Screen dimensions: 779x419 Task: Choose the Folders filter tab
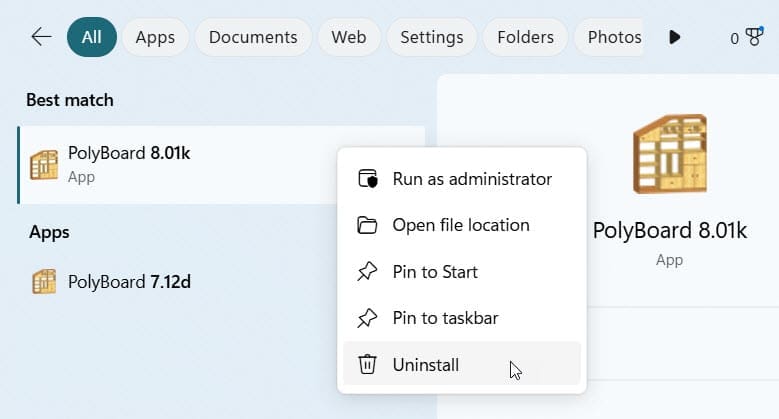[x=525, y=37]
